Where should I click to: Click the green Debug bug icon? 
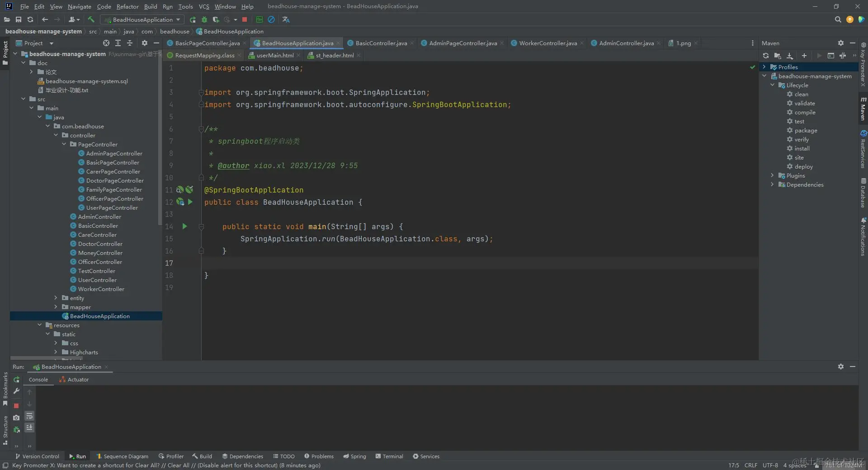coord(204,19)
